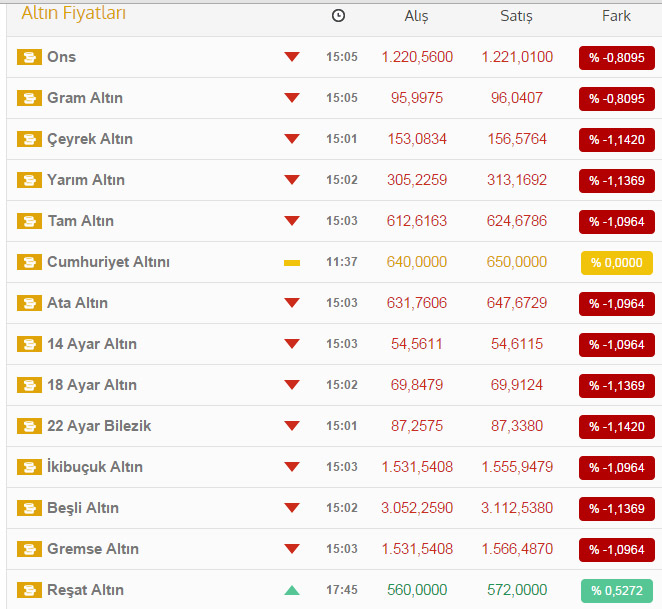Click the gold icon beside Çeyrek Altın
The width and height of the screenshot is (662, 609).
(x=29, y=139)
